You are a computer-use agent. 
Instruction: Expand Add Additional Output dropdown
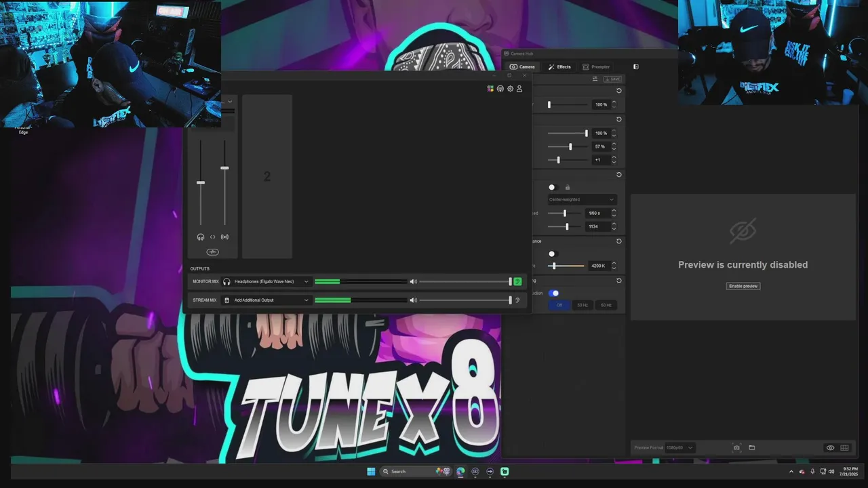266,300
